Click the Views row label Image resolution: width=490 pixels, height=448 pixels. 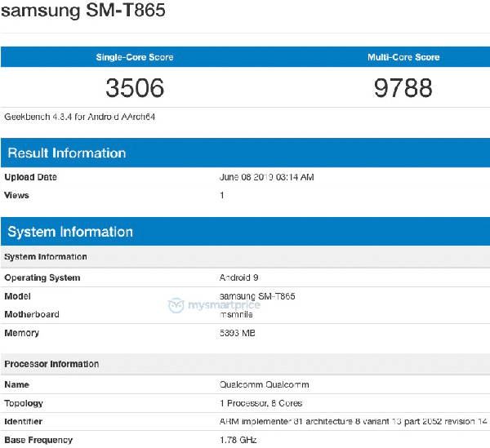17,196
